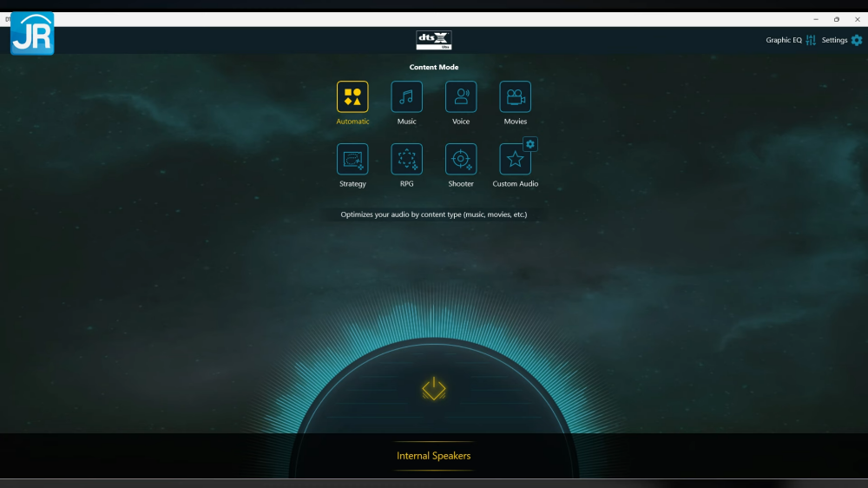Open the Custom Audio gear settings badge
The image size is (868, 488).
(x=530, y=144)
